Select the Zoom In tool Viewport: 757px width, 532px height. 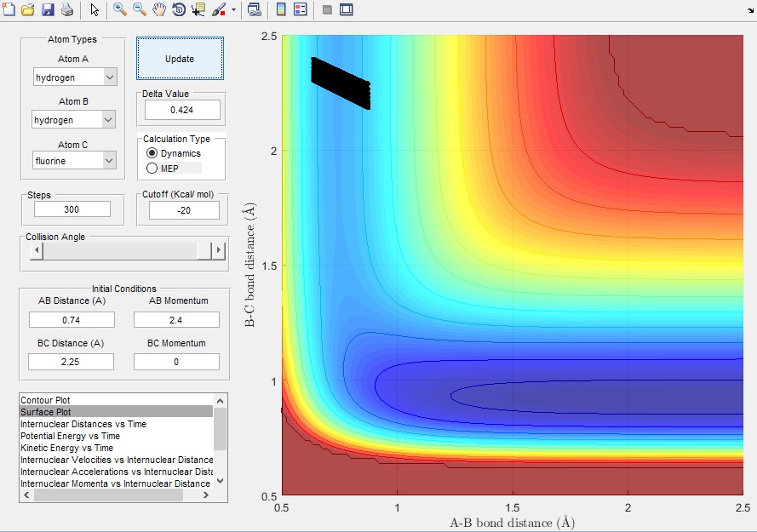coord(120,10)
